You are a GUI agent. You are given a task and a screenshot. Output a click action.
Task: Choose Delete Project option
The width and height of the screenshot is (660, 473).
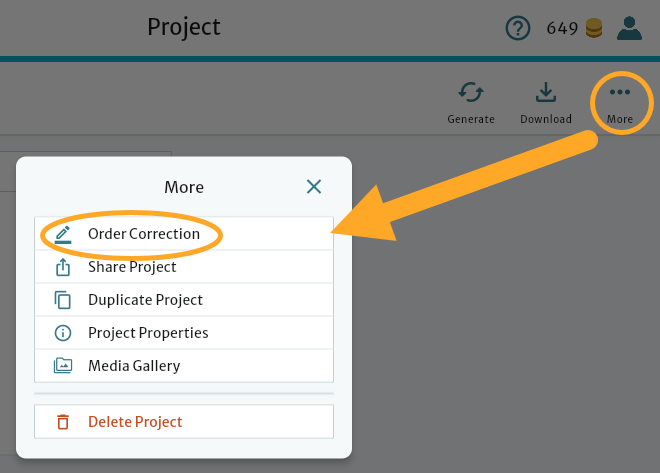(x=135, y=422)
